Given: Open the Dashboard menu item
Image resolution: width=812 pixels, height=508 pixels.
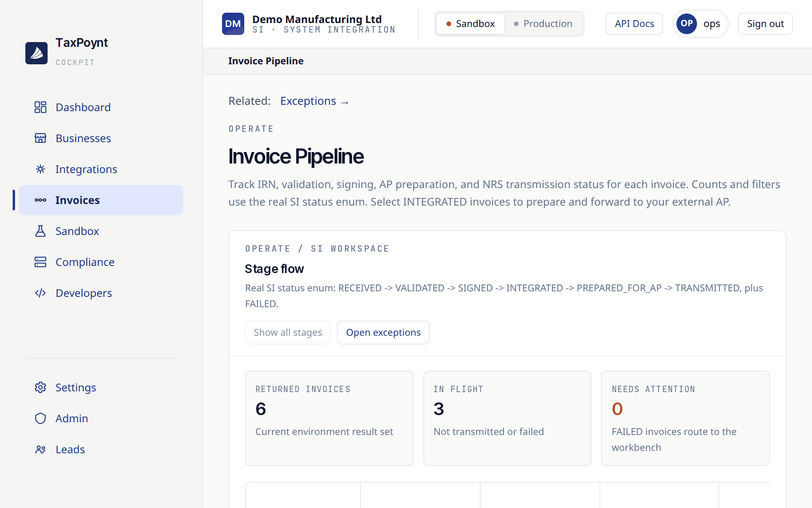Looking at the screenshot, I should tap(101, 107).
